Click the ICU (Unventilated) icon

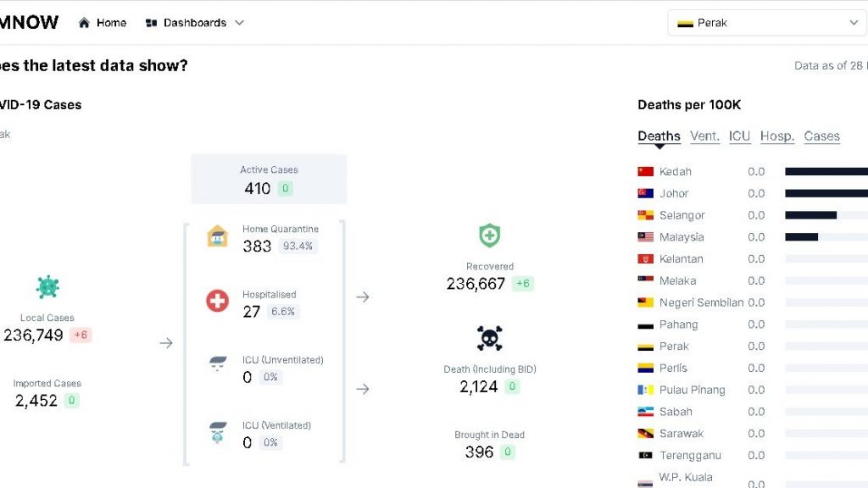coord(218,365)
